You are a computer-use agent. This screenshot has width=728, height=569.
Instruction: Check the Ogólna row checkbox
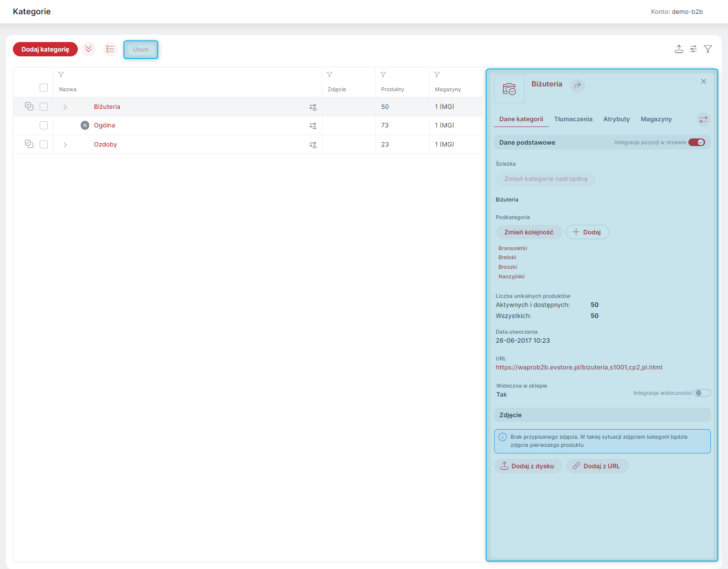click(x=43, y=125)
